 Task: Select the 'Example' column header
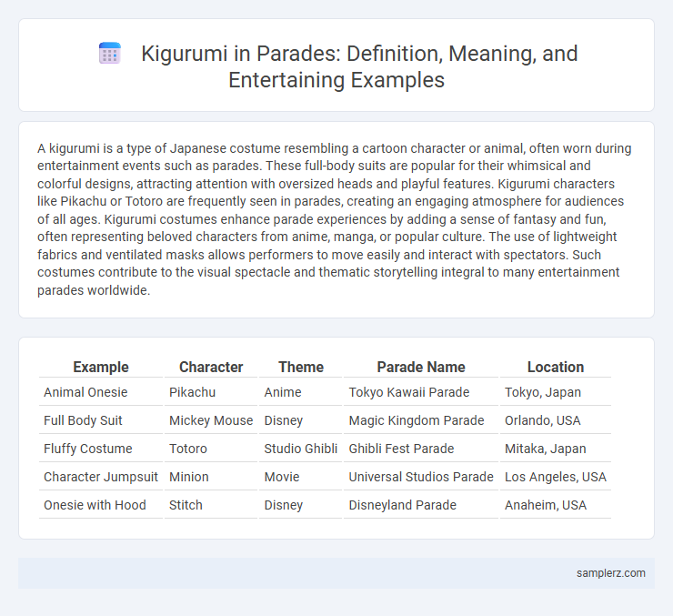101,367
